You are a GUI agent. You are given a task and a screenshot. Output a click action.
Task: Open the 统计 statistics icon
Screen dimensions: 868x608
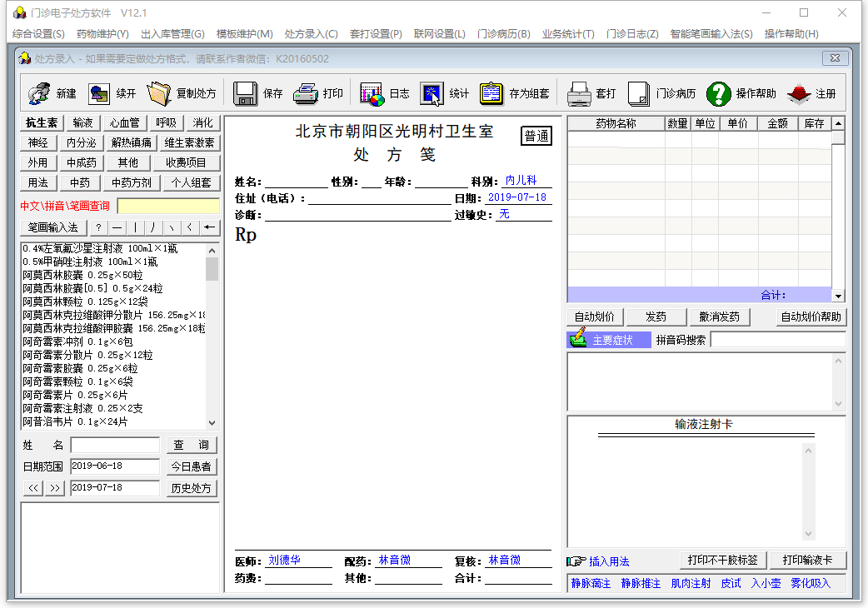tap(432, 93)
